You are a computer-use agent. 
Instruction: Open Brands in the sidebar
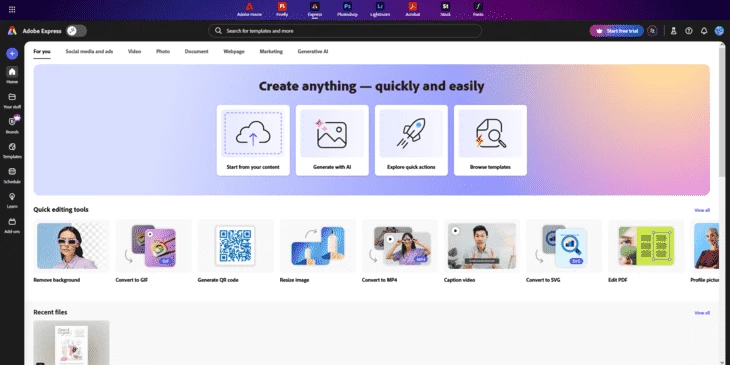tap(12, 125)
